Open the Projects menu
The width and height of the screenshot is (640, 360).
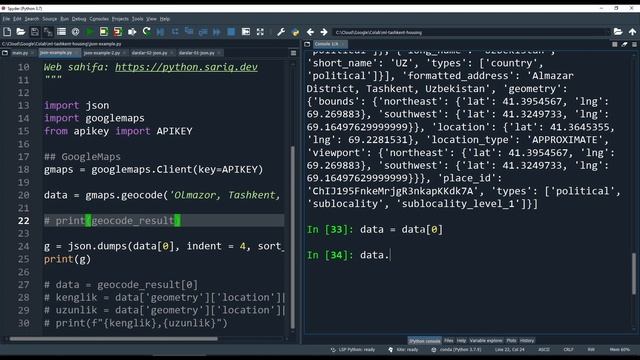(120, 19)
